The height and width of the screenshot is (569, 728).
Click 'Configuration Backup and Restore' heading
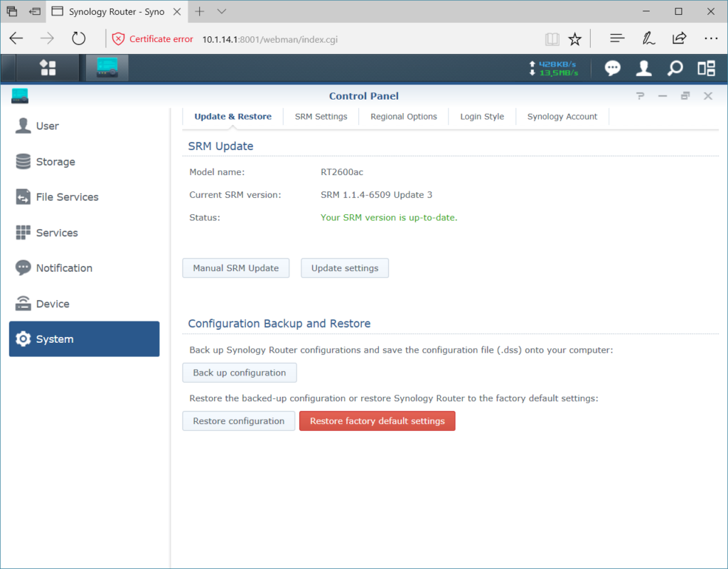click(x=279, y=324)
